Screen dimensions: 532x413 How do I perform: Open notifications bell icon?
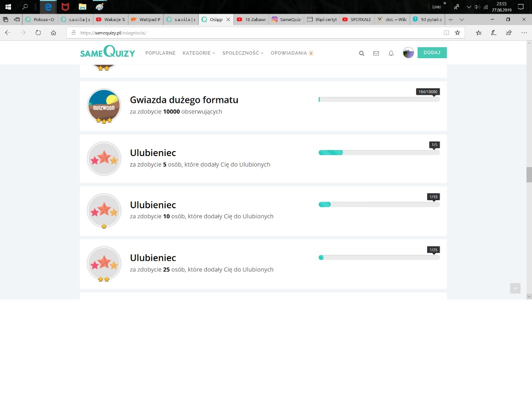391,53
